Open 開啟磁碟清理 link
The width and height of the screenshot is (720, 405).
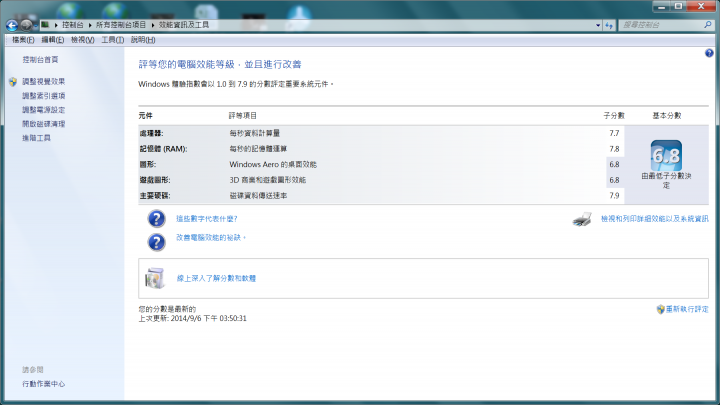point(44,124)
